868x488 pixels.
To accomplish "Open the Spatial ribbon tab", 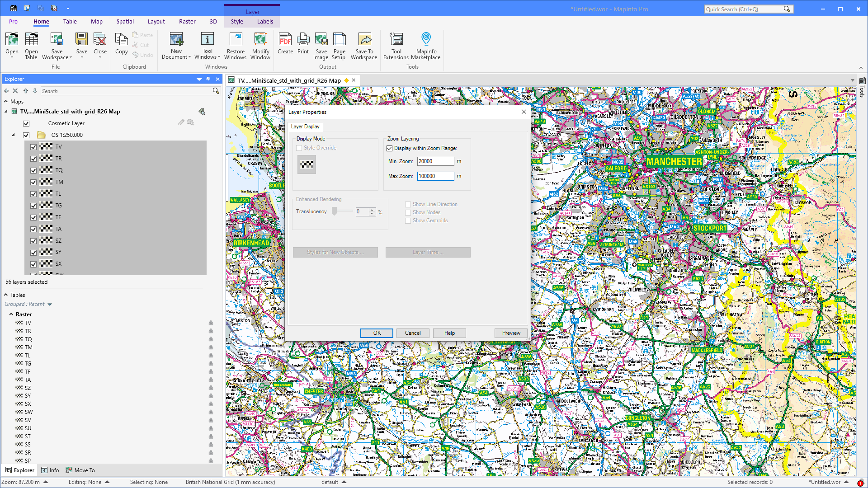I will [x=125, y=21].
